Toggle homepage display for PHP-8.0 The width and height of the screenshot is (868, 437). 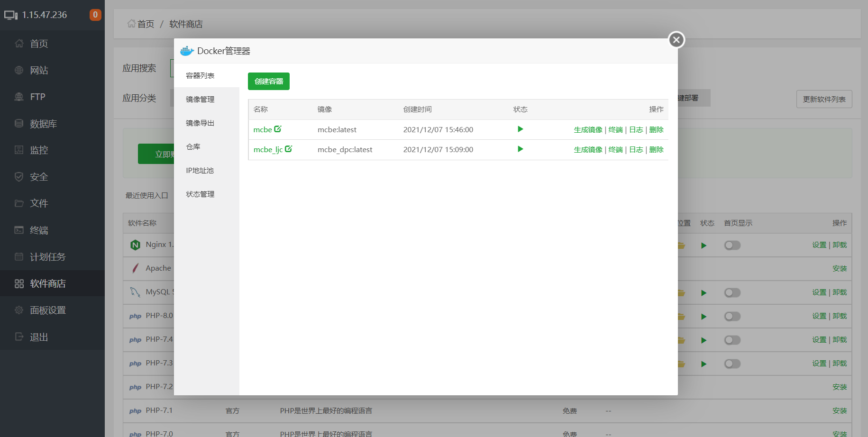[x=732, y=316]
